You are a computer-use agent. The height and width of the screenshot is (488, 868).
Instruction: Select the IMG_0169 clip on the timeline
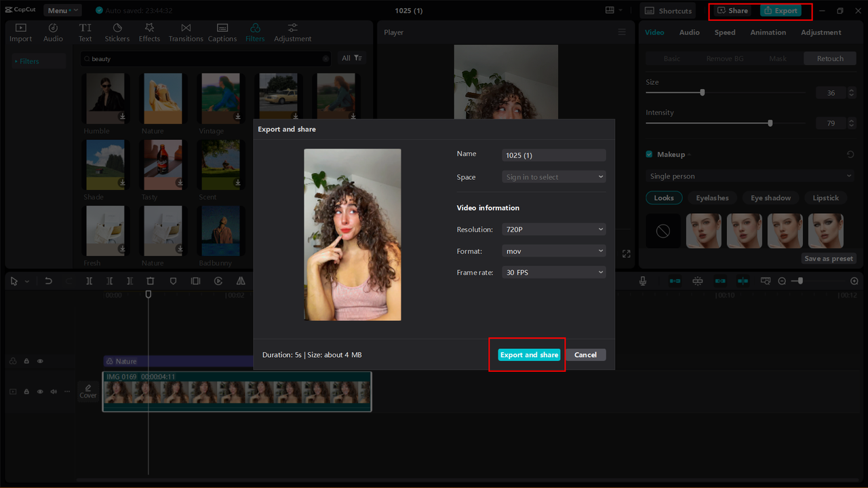237,392
